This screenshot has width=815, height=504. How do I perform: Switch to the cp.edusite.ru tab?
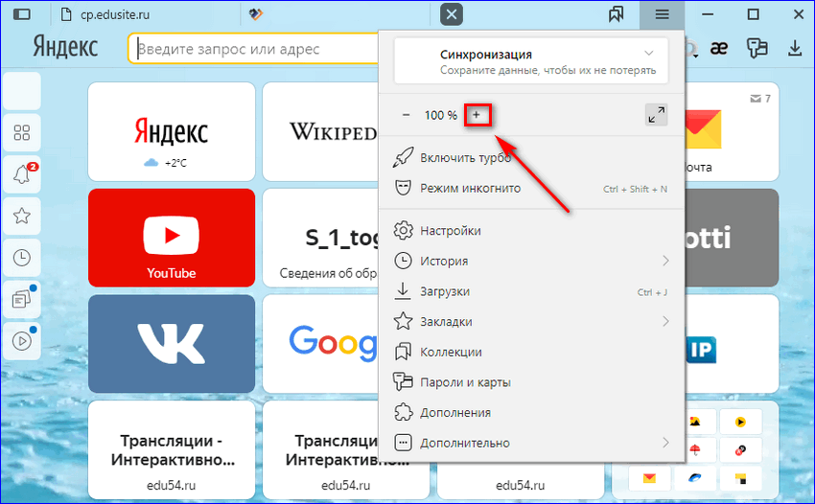[146, 14]
